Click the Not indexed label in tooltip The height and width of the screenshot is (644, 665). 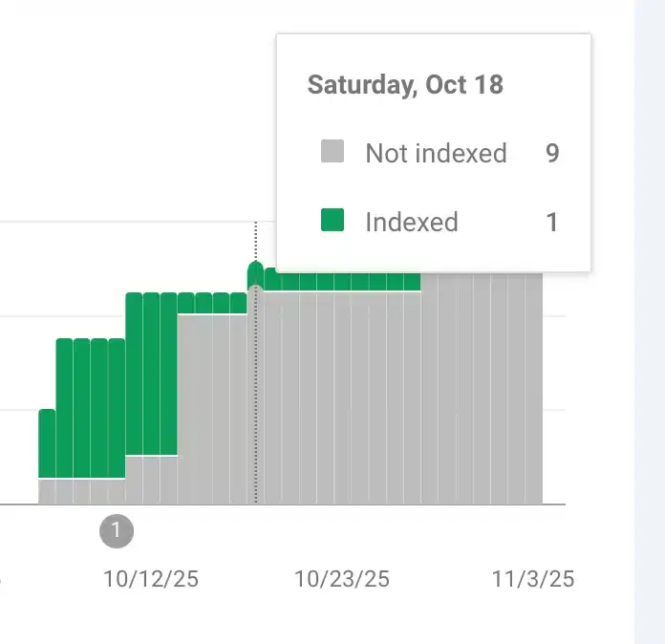pyautogui.click(x=436, y=153)
